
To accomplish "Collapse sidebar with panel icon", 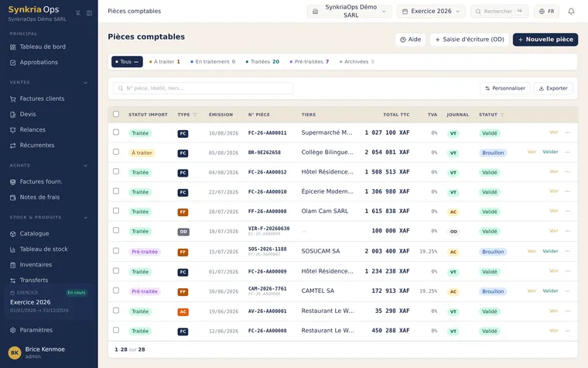I will pos(89,12).
